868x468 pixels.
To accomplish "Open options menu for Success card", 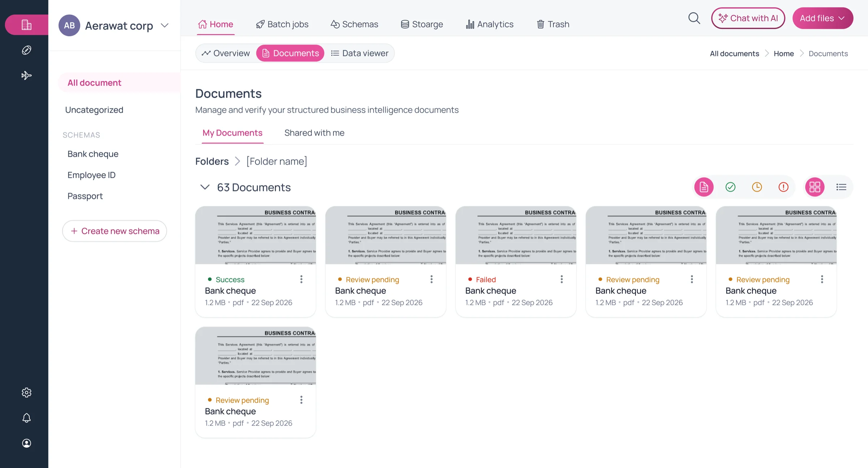I will click(301, 279).
